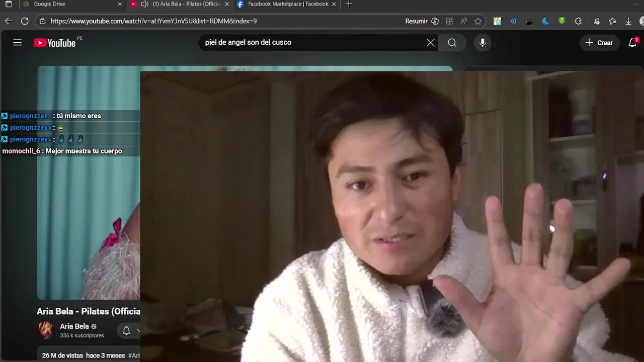Close the Facebook Marketplace tab
644x362 pixels.
[334, 4]
